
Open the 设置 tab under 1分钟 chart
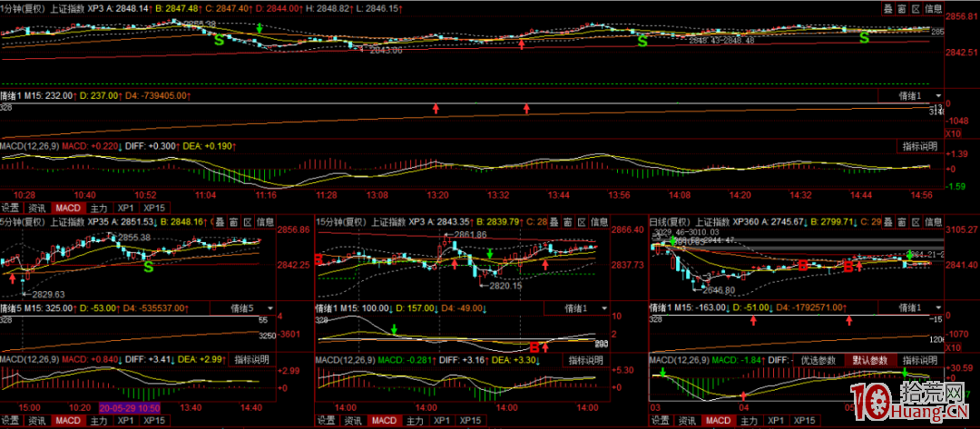click(11, 208)
